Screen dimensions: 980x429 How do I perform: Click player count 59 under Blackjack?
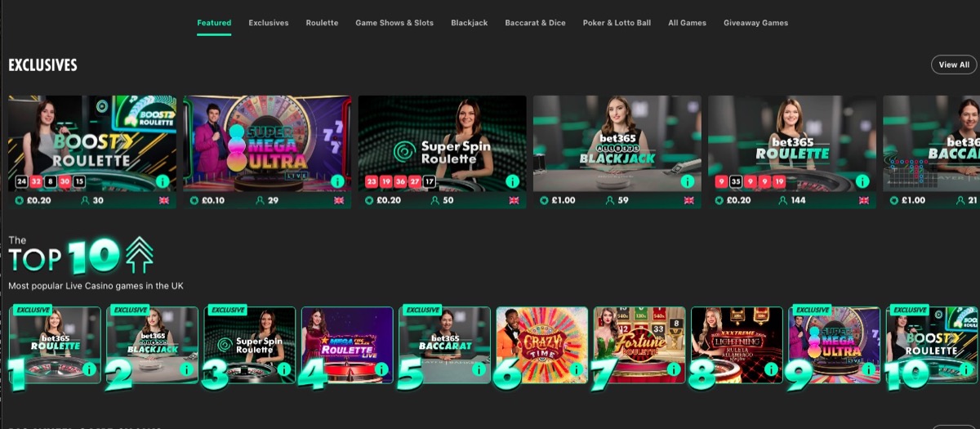coord(623,200)
